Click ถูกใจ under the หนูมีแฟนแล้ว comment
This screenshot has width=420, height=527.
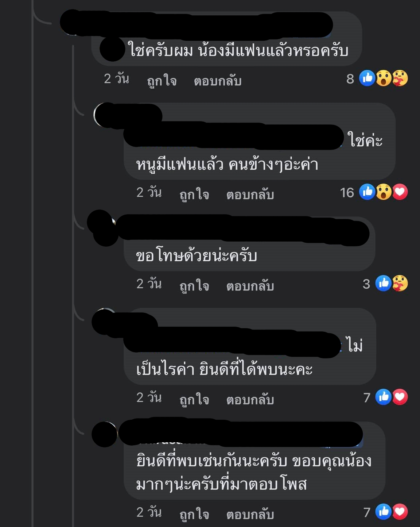pyautogui.click(x=194, y=194)
